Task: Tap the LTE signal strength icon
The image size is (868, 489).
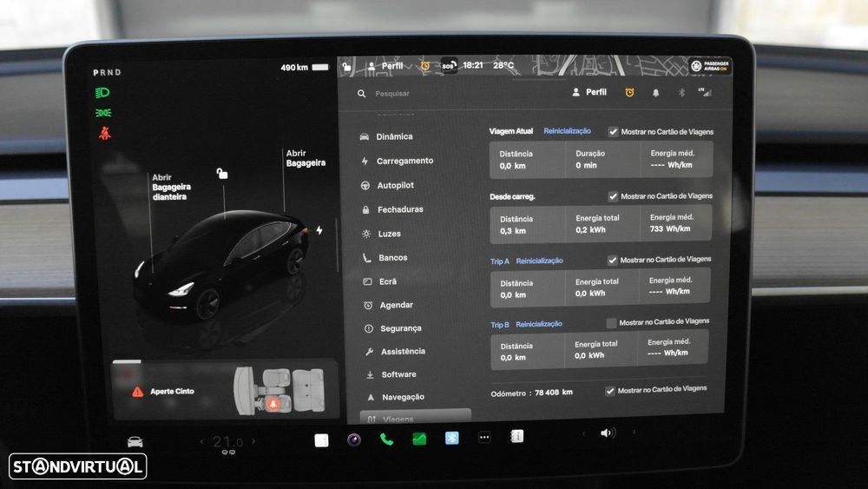Action: click(705, 92)
